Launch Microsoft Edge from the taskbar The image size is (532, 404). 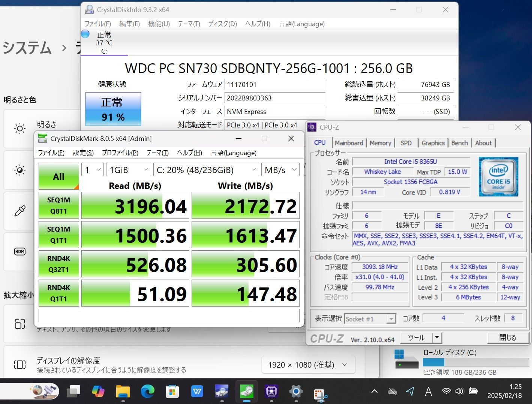point(147,392)
